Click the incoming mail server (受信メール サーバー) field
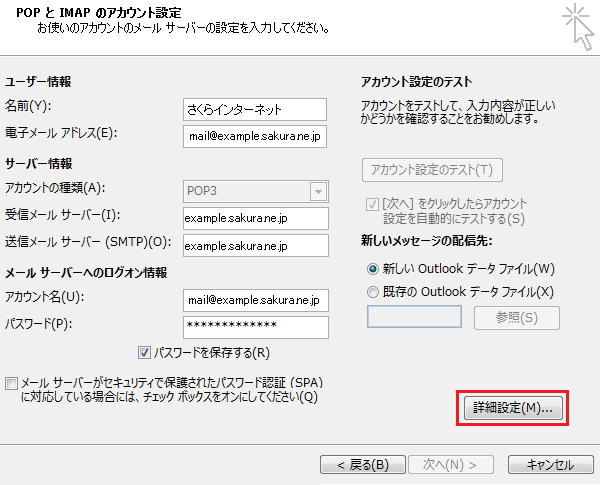The width and height of the screenshot is (600, 485). coord(255,218)
